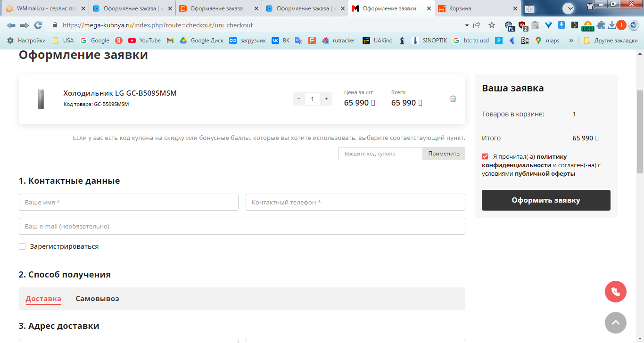
Task: Open browser downloads arrow icon
Action: pyautogui.click(x=612, y=25)
